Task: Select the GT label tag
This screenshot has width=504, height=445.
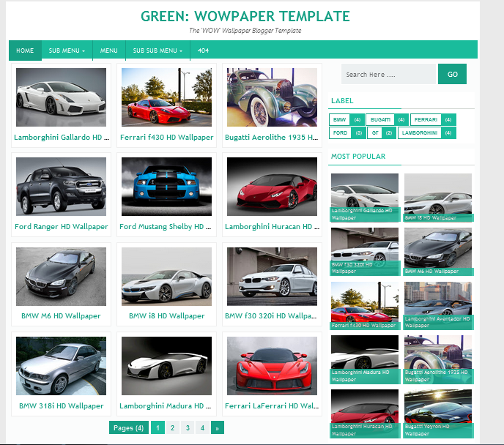Action: 381,133
